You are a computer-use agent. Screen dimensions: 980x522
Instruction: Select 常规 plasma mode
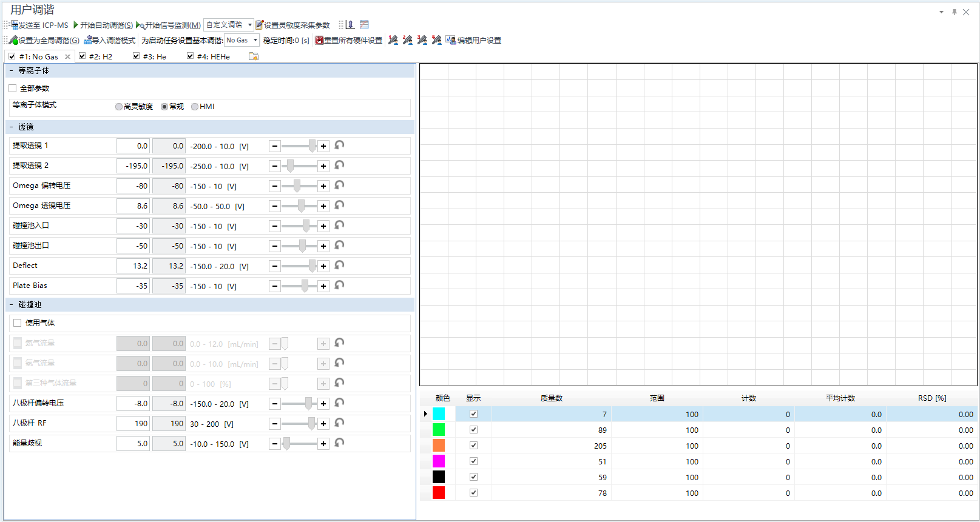164,107
